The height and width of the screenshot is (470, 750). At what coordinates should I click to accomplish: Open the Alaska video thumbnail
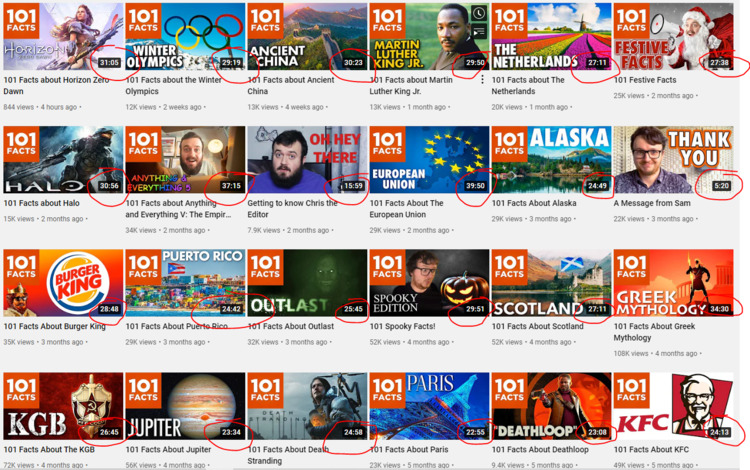[551, 160]
